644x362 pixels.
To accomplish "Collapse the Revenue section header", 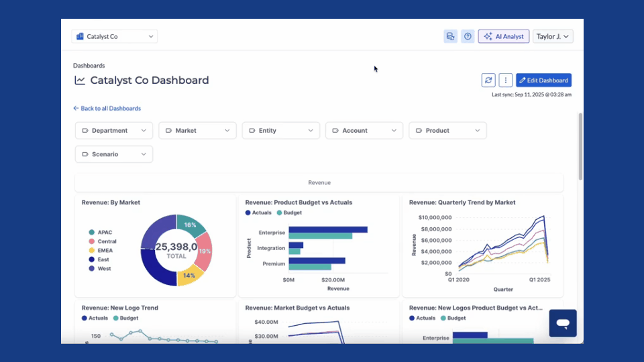I will [319, 182].
